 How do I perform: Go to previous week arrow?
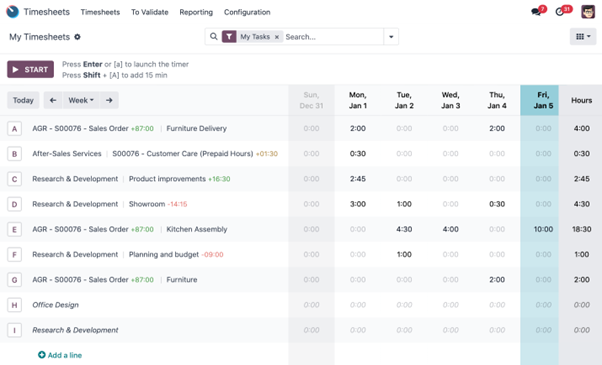point(53,100)
